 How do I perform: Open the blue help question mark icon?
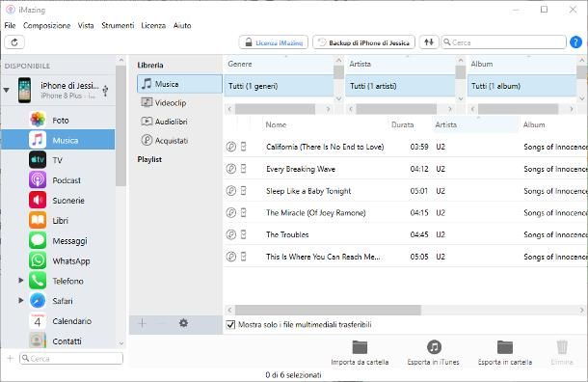pyautogui.click(x=575, y=42)
